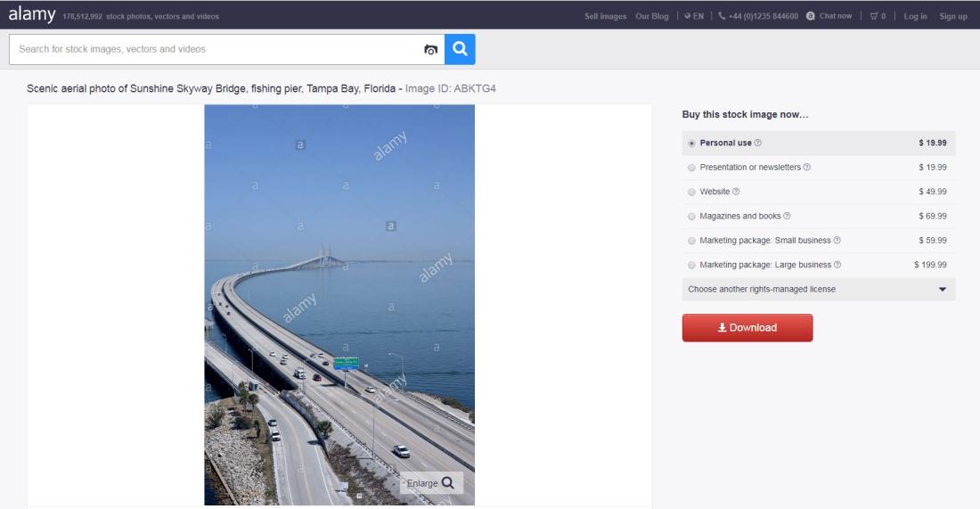The height and width of the screenshot is (509, 980).
Task: Click the camera search-by-image icon
Action: (x=430, y=49)
